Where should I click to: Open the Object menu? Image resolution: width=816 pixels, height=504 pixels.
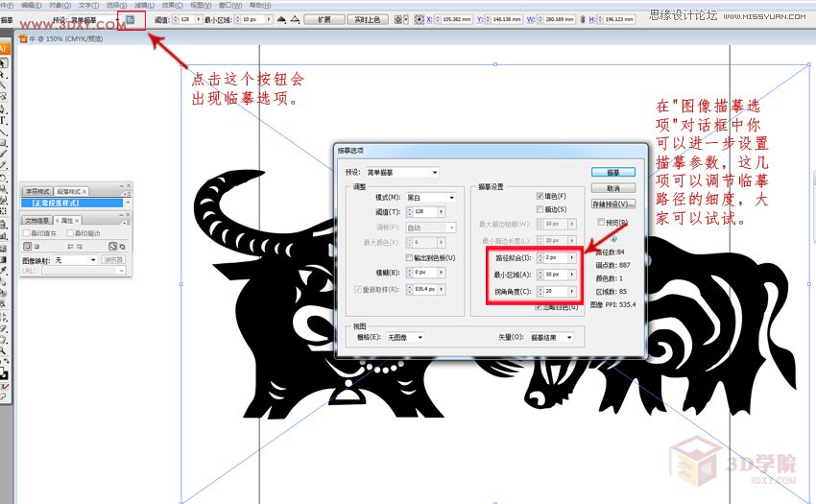pos(60,5)
